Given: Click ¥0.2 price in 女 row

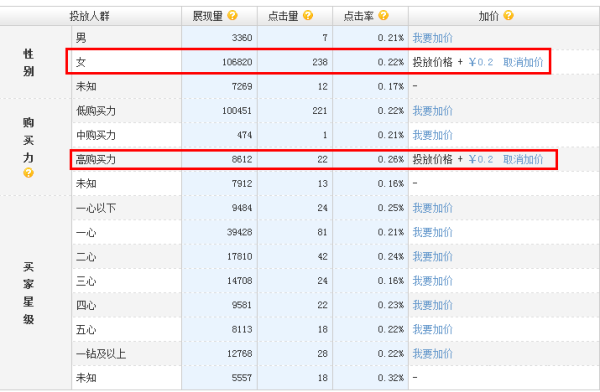Looking at the screenshot, I should click(x=481, y=62).
